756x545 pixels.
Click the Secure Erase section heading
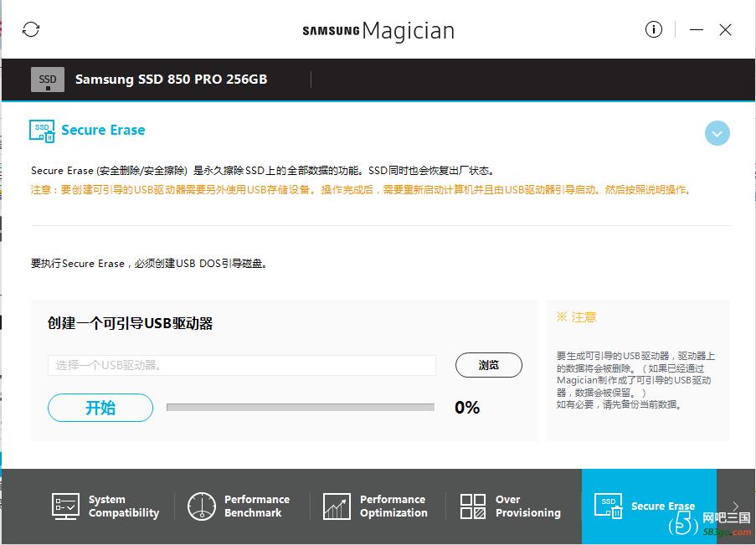(103, 131)
